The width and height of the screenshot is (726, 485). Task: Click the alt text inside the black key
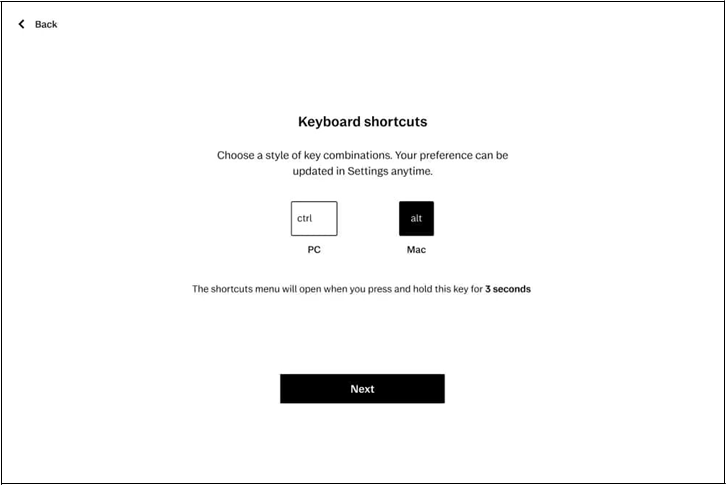pyautogui.click(x=416, y=218)
